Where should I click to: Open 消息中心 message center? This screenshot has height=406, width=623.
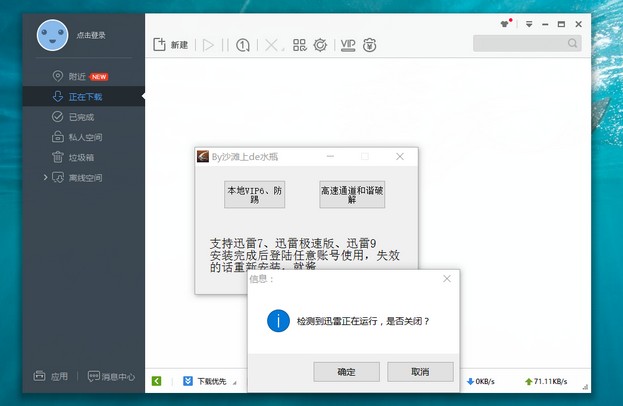[111, 376]
